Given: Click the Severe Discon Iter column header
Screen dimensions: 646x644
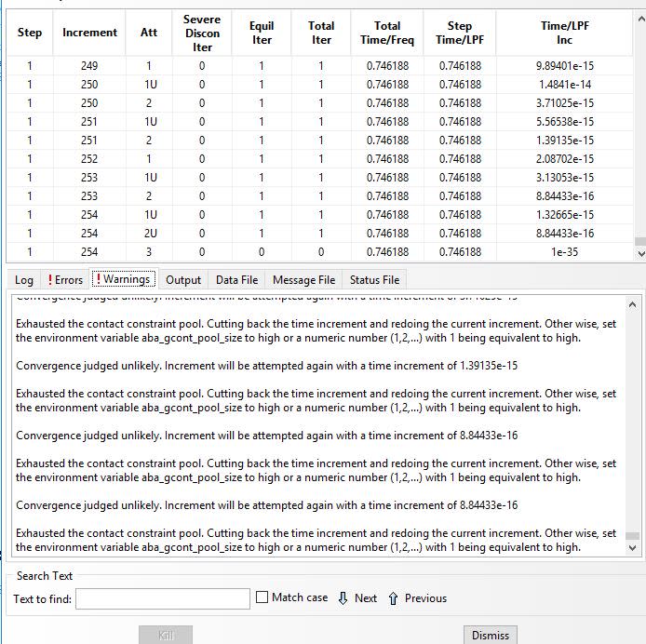Looking at the screenshot, I should coord(202,33).
